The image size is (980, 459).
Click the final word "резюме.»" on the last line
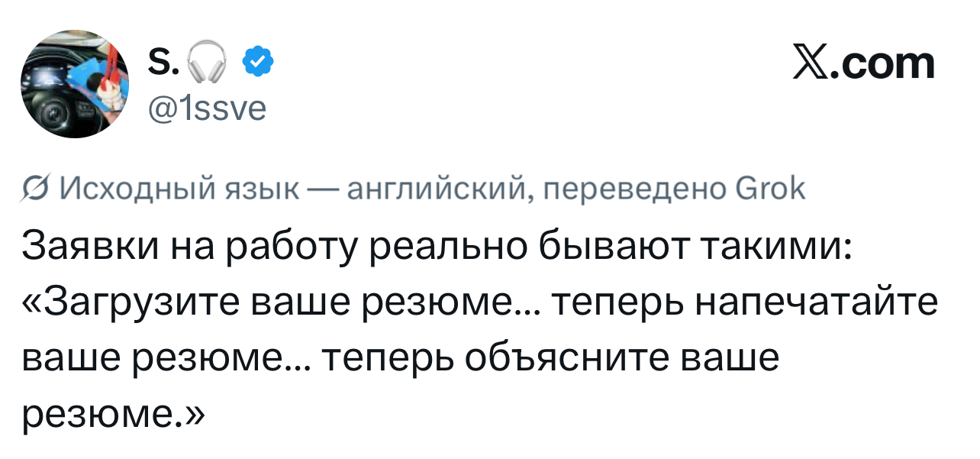click(114, 415)
